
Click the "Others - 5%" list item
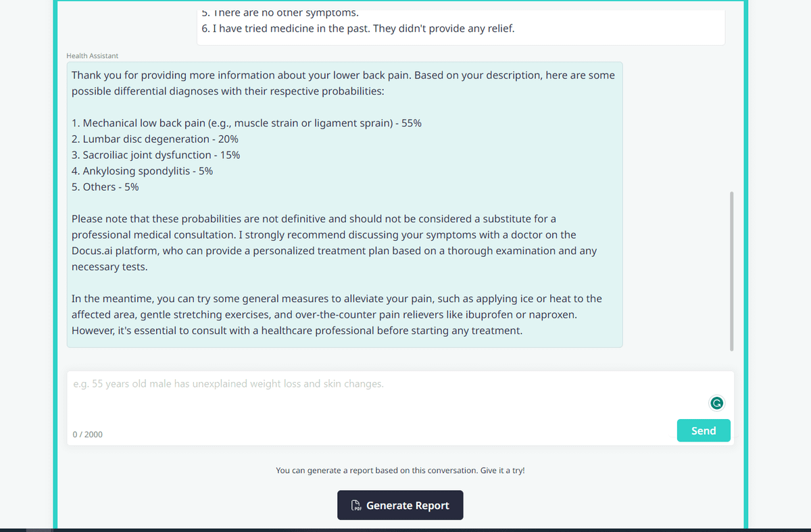[x=105, y=187]
